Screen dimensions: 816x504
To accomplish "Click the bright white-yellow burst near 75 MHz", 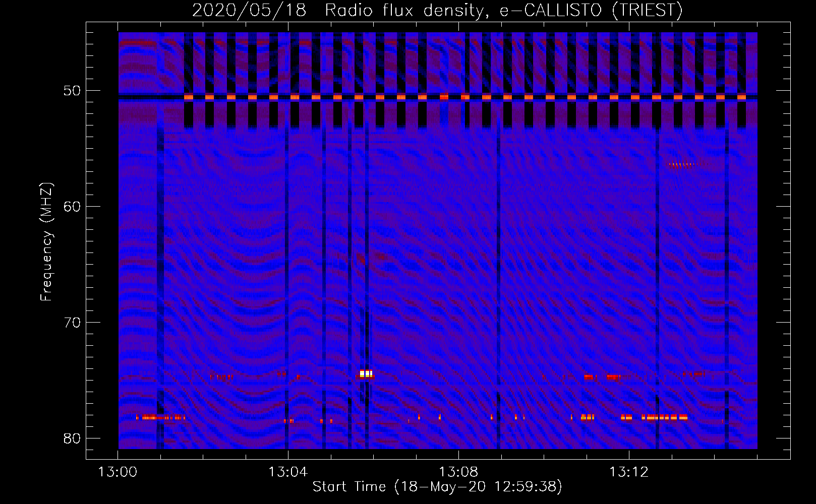I will tap(366, 373).
